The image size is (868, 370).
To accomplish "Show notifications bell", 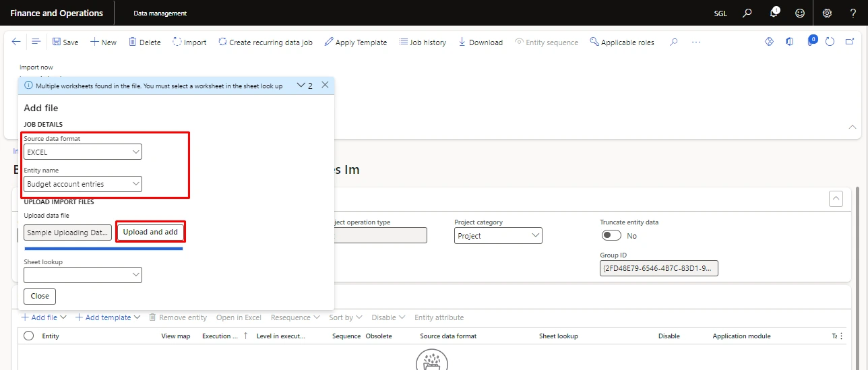I will pyautogui.click(x=774, y=13).
